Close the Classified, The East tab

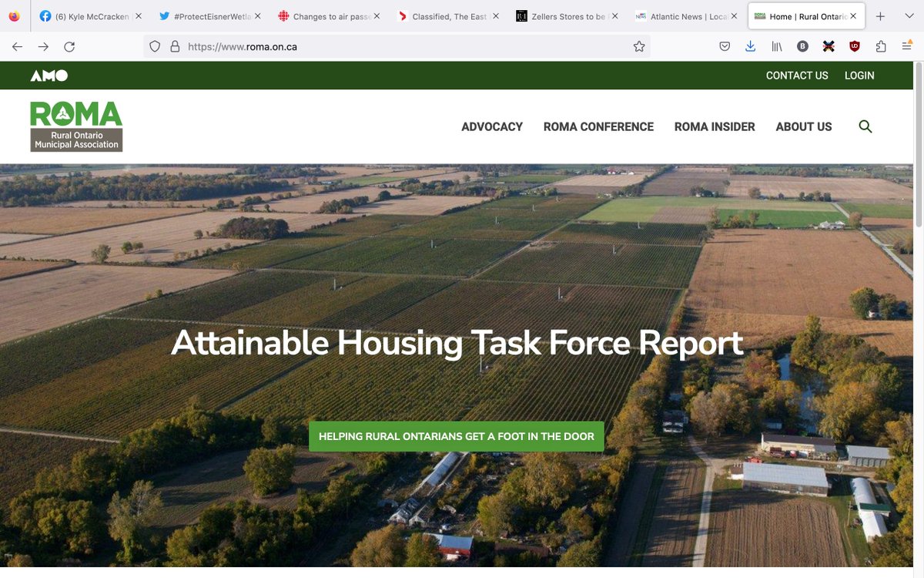pos(496,16)
